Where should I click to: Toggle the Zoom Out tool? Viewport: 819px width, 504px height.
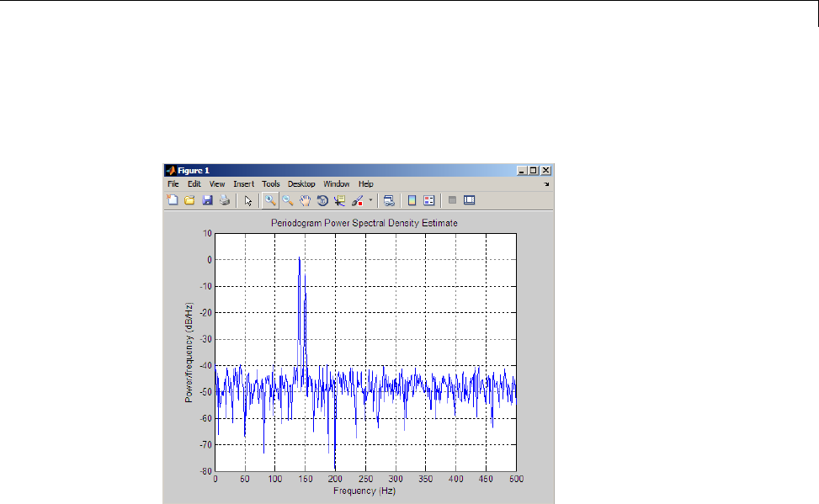[x=288, y=200]
